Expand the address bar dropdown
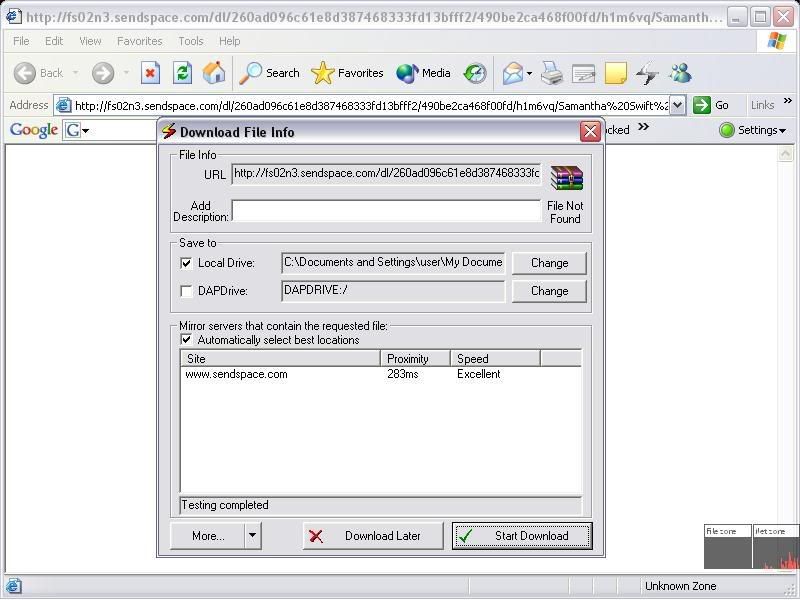 [677, 105]
